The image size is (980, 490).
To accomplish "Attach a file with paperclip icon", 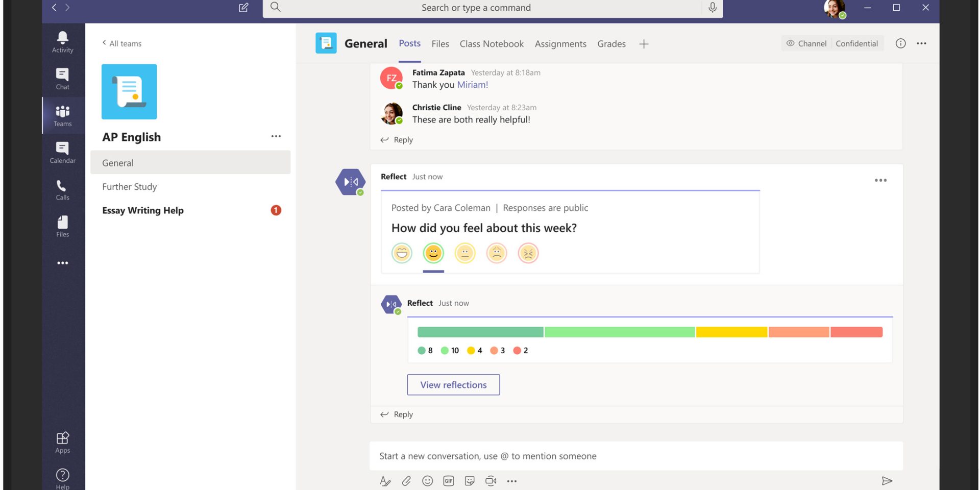I will click(406, 481).
